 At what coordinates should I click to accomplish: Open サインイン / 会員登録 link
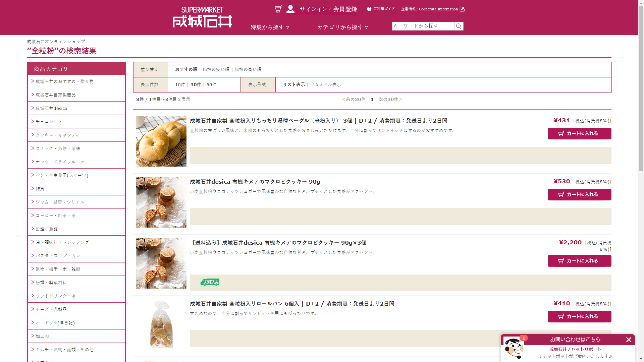coord(328,9)
